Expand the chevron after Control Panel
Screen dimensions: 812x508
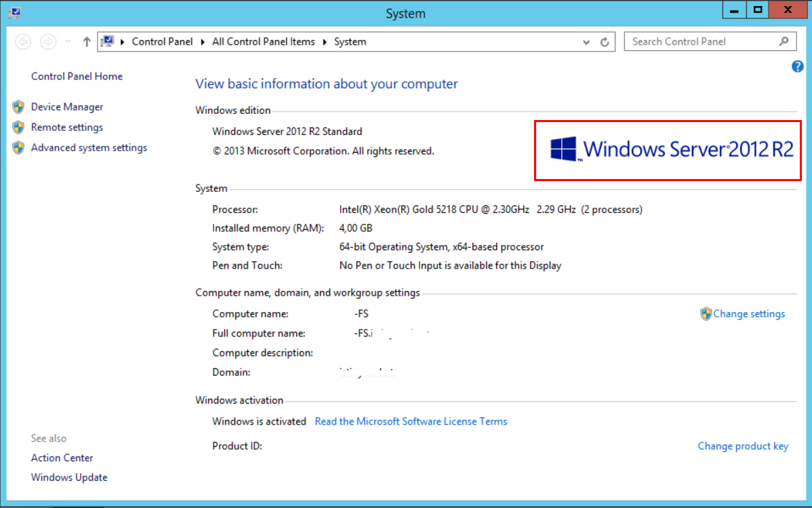pos(203,41)
